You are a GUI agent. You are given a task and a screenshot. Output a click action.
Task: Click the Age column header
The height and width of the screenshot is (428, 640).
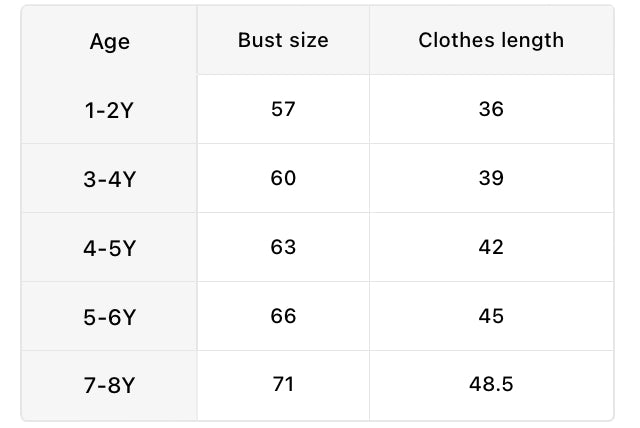tap(110, 41)
